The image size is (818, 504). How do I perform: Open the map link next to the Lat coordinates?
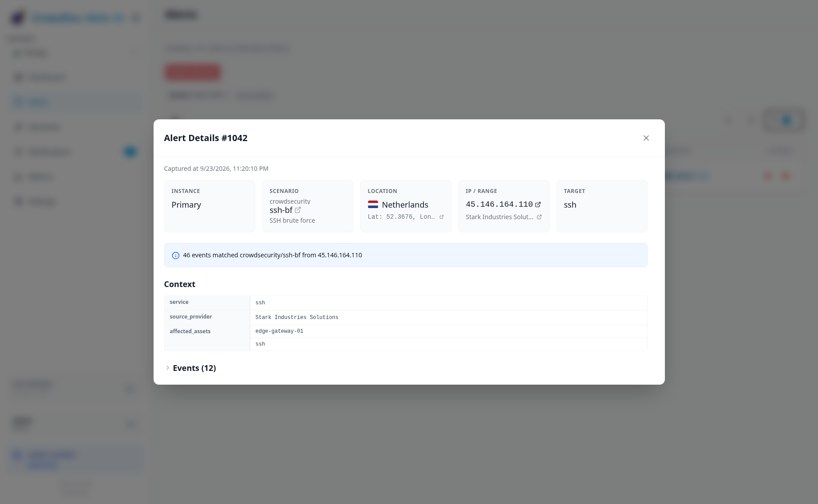(x=441, y=217)
